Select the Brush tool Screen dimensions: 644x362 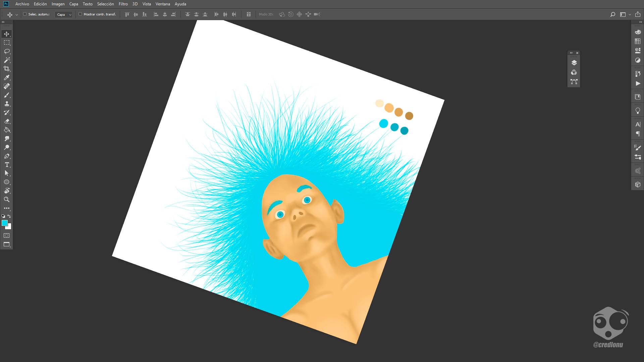[7, 95]
